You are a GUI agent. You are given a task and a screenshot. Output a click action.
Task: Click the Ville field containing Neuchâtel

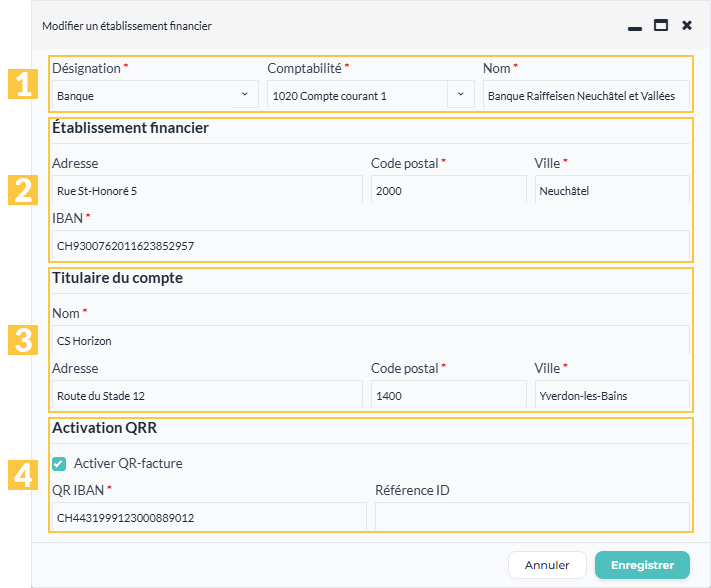(x=612, y=190)
